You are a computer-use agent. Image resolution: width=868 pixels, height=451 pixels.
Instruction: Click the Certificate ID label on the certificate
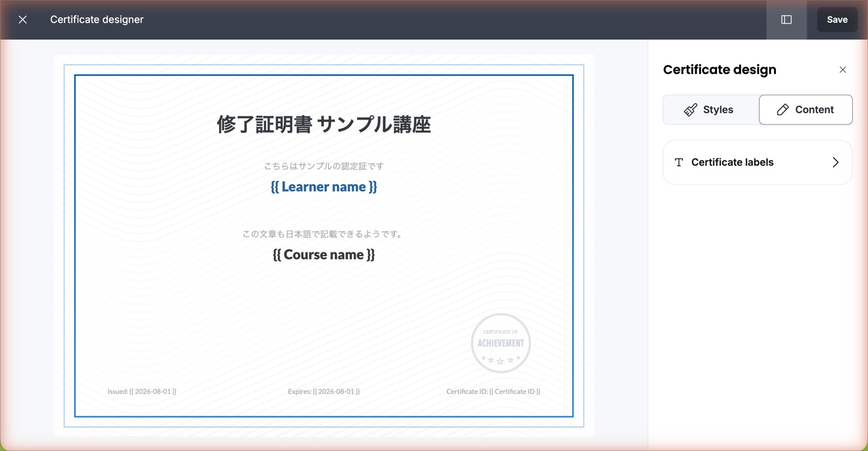[493, 391]
